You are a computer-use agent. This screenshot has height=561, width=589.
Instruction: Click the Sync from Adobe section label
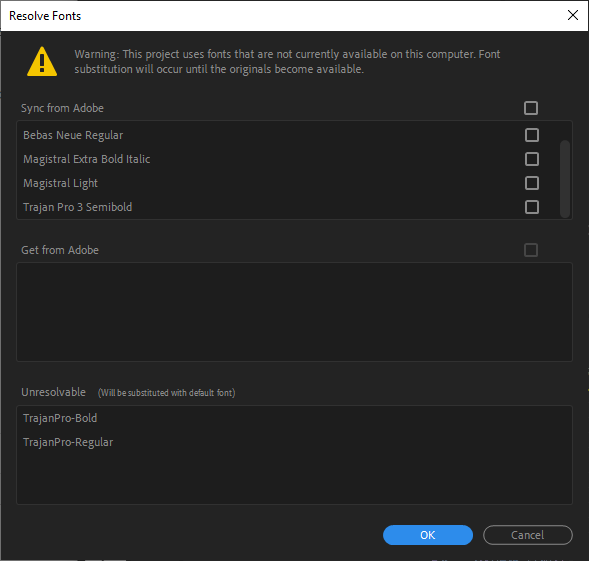pyautogui.click(x=62, y=108)
